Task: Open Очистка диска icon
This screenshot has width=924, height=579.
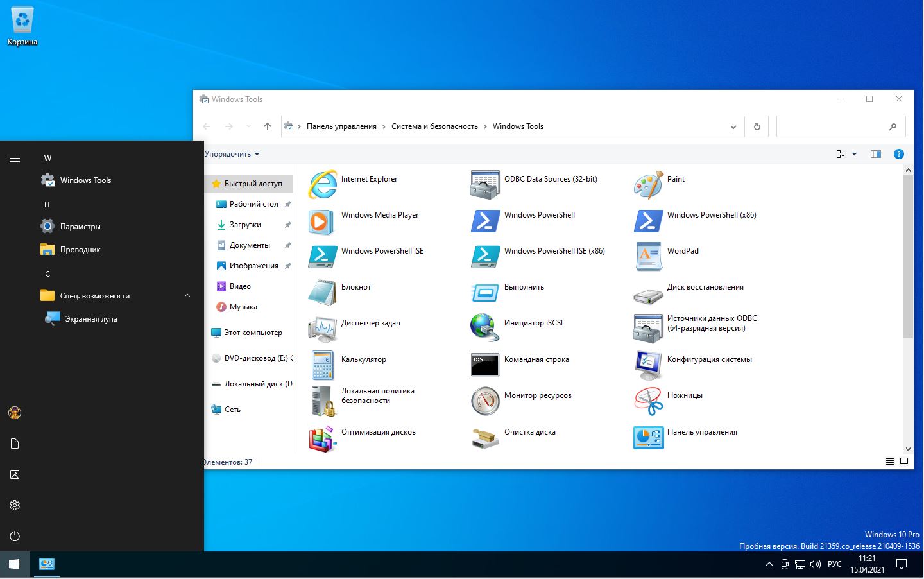Action: pyautogui.click(x=485, y=438)
